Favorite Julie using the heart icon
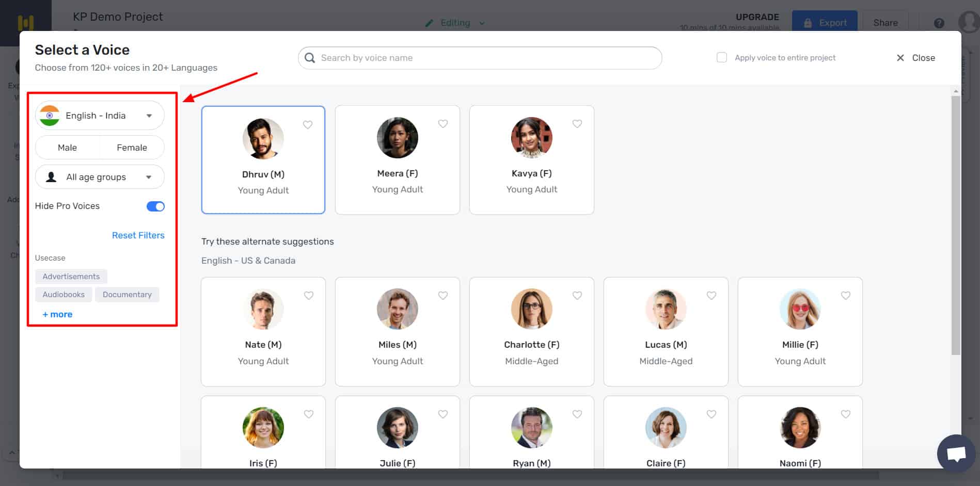980x486 pixels. pyautogui.click(x=443, y=414)
